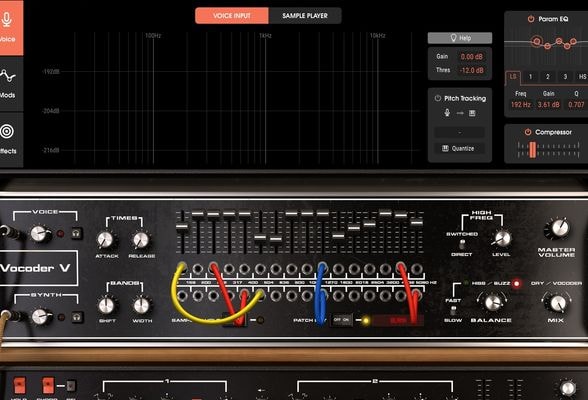Toggle the Patch Bay OFF ON switch

(341, 320)
